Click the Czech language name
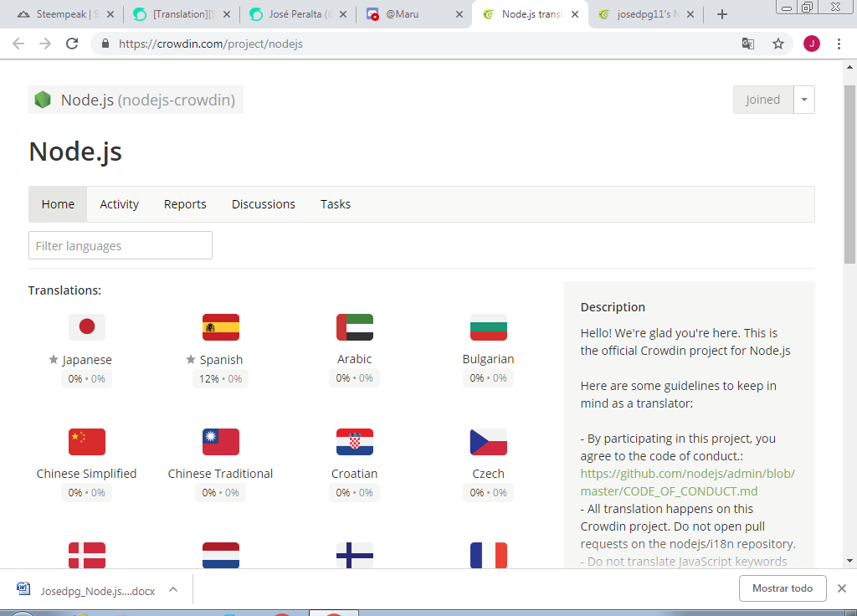Viewport: 857px width, 616px height. coord(488,474)
